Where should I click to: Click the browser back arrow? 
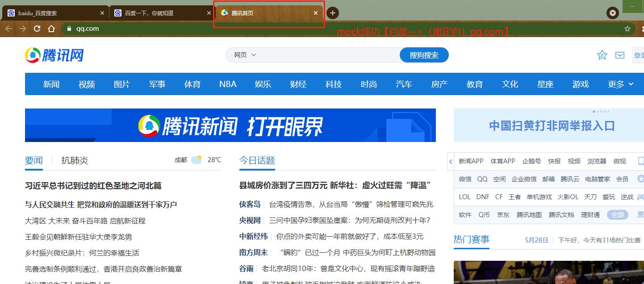coord(8,29)
